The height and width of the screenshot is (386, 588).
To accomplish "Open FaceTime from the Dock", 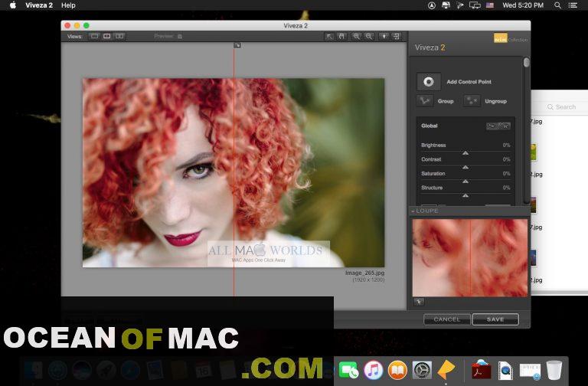I will (348, 370).
